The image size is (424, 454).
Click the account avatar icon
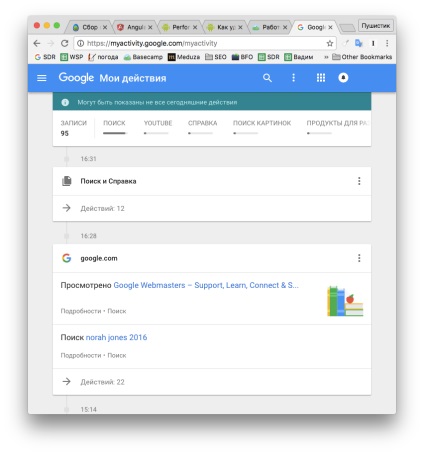click(x=343, y=78)
